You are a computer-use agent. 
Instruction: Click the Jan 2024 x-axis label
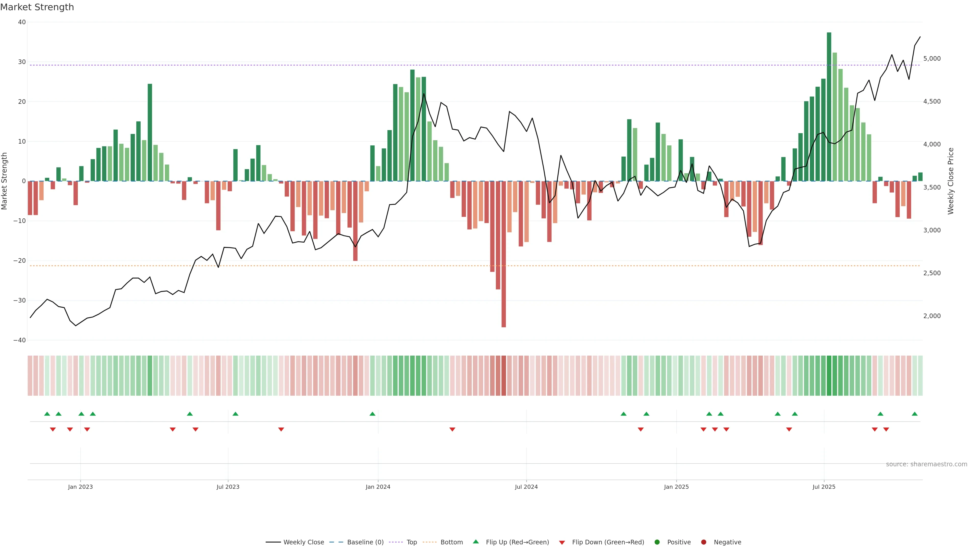point(378,487)
